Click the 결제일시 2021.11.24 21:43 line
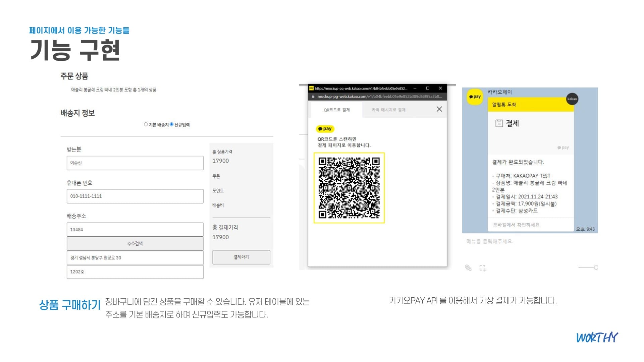The image size is (644, 362). tap(525, 197)
